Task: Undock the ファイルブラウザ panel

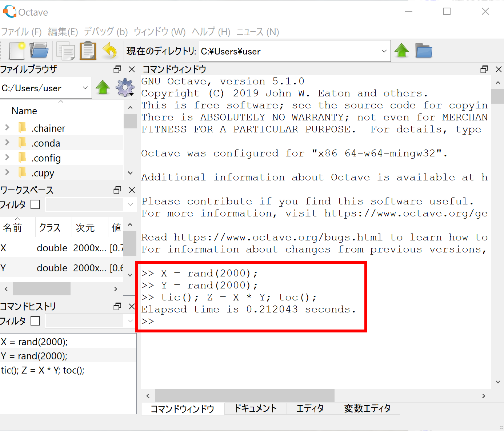Action: tap(117, 69)
